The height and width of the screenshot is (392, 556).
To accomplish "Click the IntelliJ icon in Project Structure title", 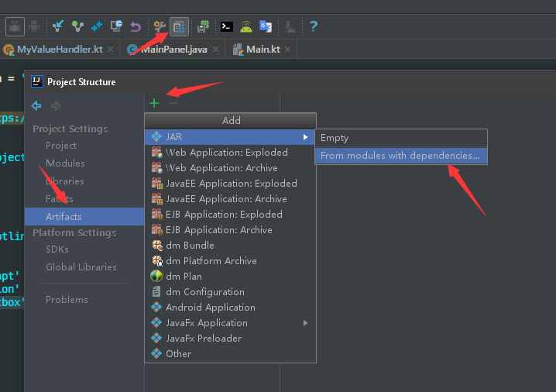I will tap(37, 81).
